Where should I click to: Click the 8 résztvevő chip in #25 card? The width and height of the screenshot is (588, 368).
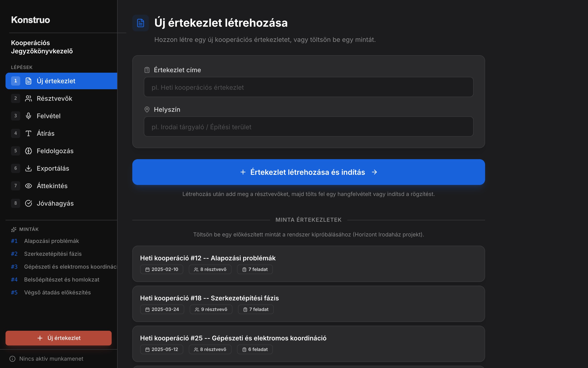click(x=210, y=350)
